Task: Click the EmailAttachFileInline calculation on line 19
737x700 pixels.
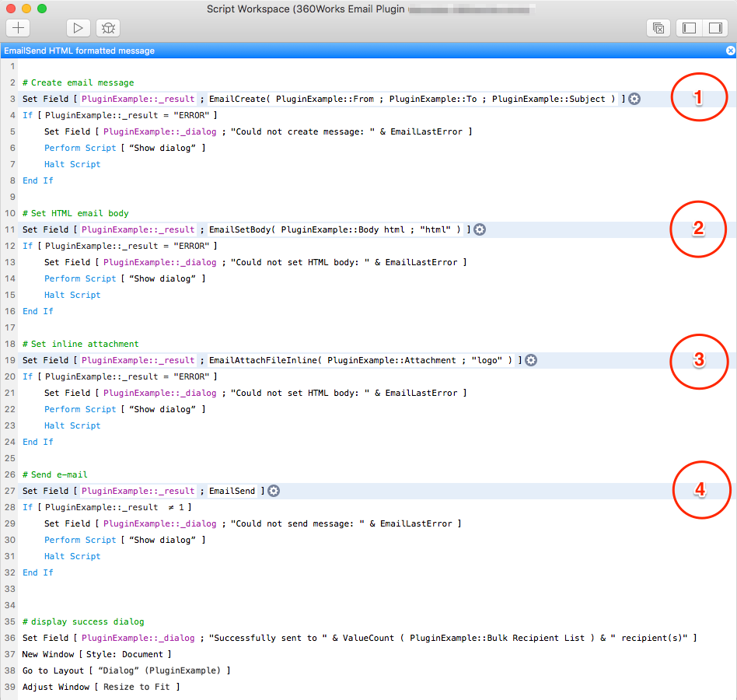Action: click(361, 361)
